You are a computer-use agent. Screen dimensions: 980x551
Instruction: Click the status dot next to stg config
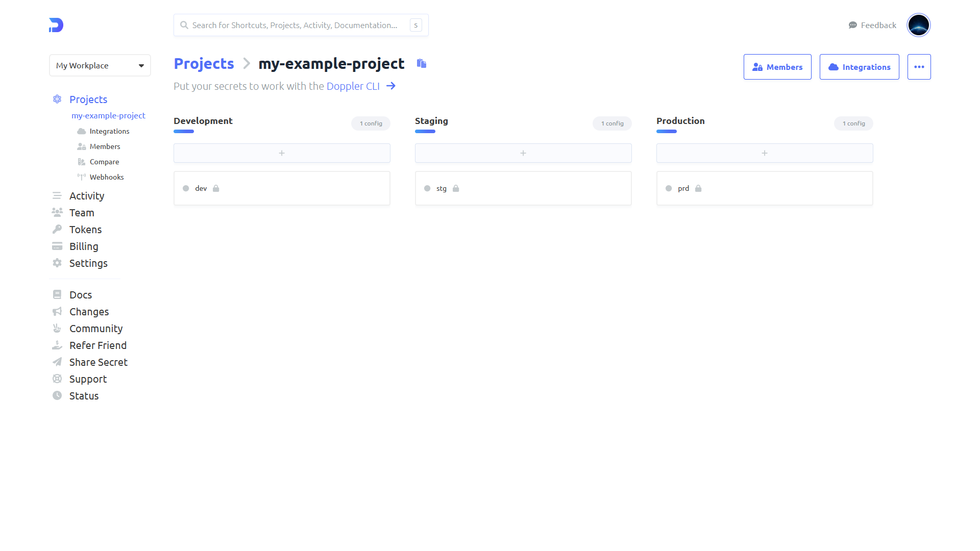(428, 188)
